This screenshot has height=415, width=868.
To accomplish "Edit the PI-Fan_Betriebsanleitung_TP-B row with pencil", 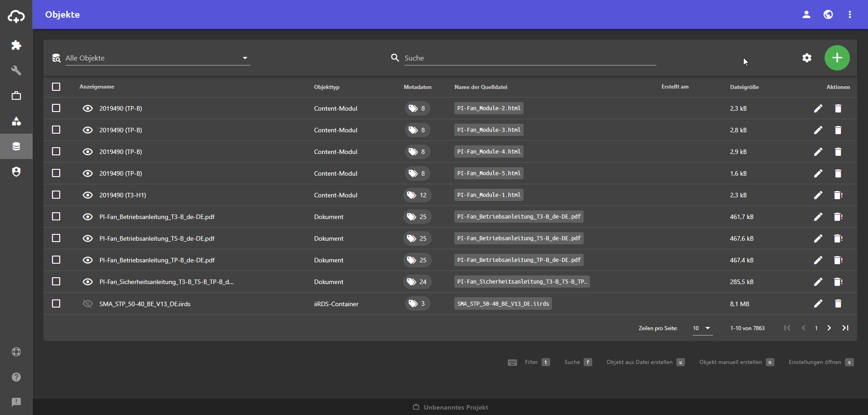I will click(x=818, y=260).
